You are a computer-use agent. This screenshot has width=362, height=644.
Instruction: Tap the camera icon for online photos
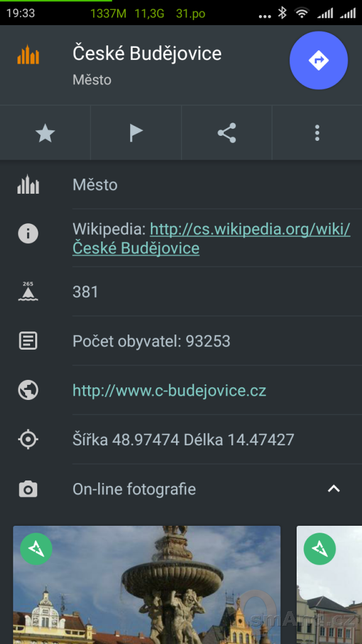click(28, 489)
